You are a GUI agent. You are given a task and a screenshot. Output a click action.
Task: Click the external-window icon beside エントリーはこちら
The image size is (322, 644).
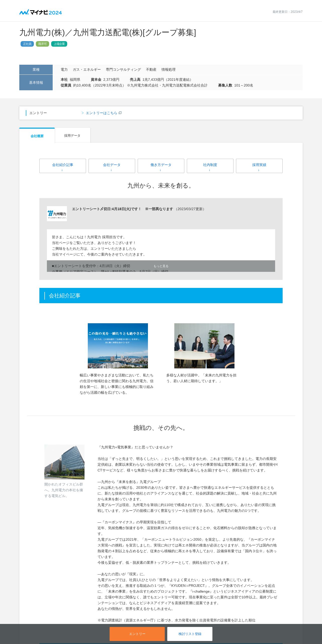click(x=120, y=113)
